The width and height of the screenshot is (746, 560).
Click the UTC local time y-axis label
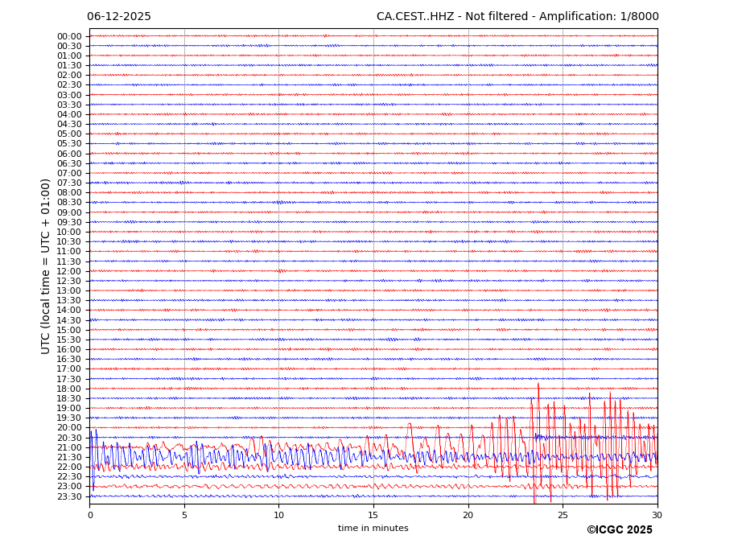[47, 266]
